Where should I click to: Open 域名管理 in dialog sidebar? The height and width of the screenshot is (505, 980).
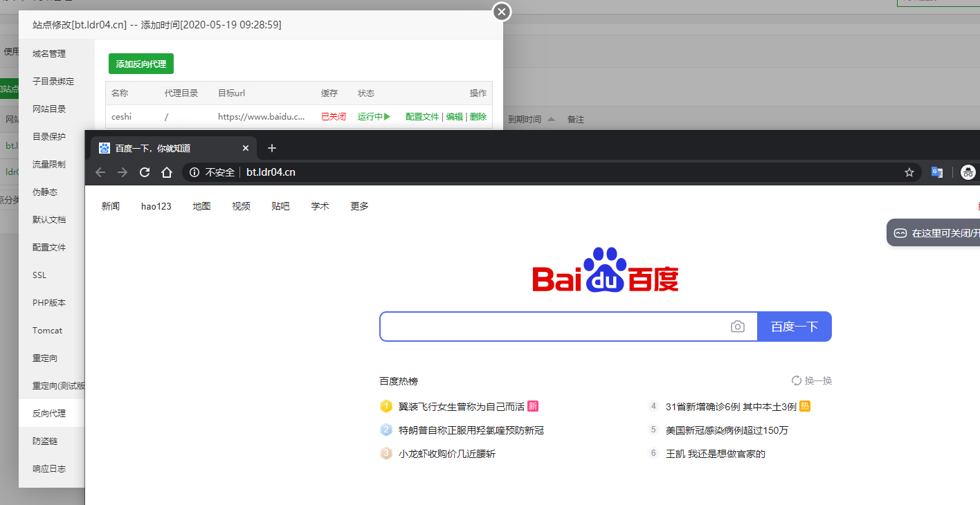[49, 53]
